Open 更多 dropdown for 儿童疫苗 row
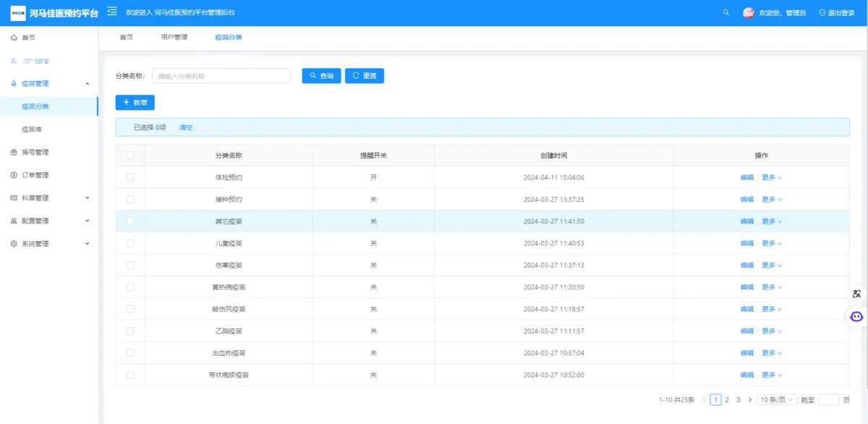The image size is (868, 424). [x=772, y=243]
